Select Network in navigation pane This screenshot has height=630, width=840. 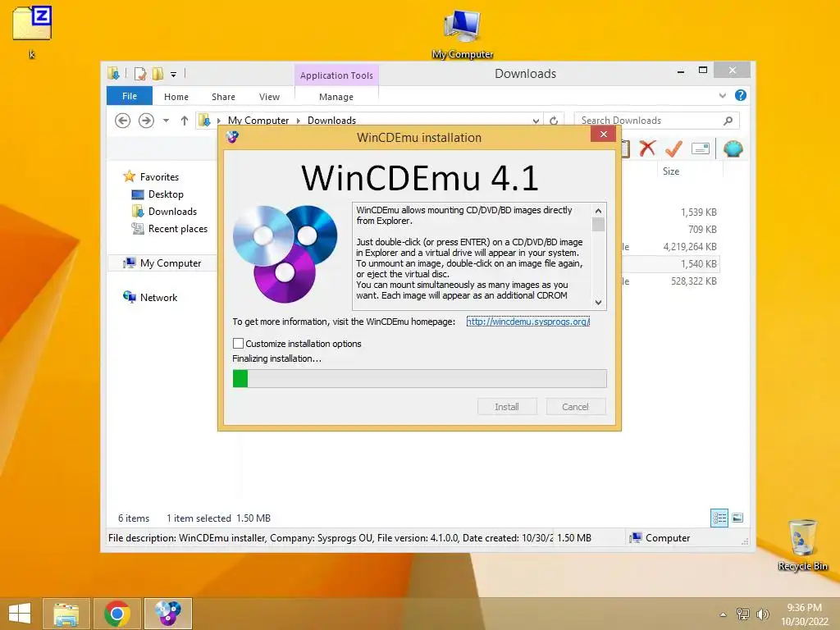tap(158, 297)
